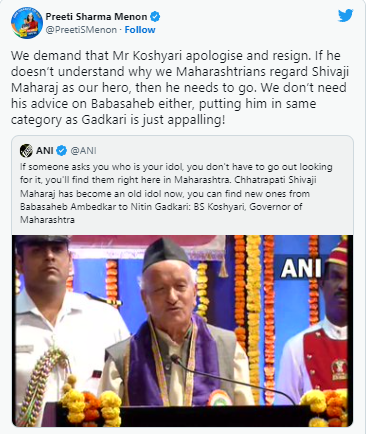Click the ANI watermark on the video image
This screenshot has height=434, width=372.
coord(301,269)
